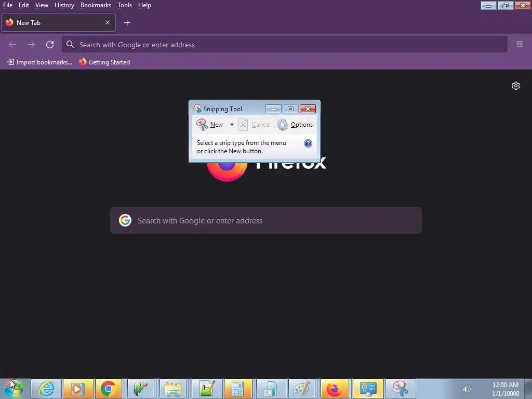Open the Getting Started bookmark

coord(104,62)
